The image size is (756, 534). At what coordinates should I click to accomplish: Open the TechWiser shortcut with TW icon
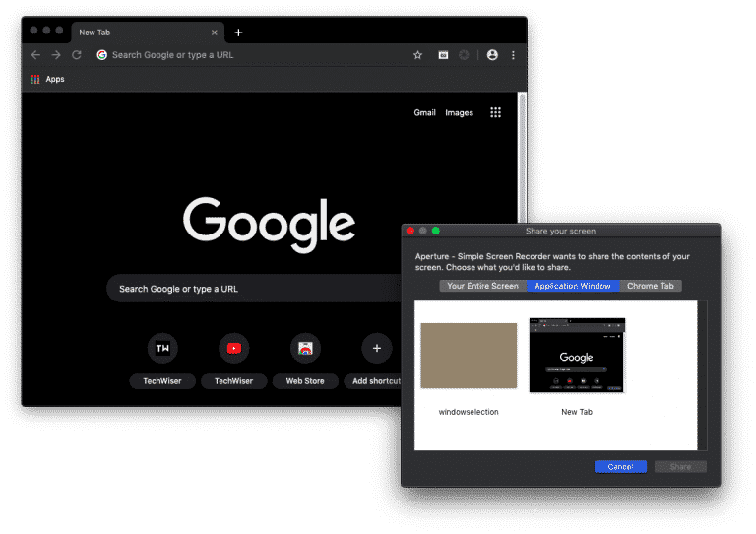tap(162, 348)
